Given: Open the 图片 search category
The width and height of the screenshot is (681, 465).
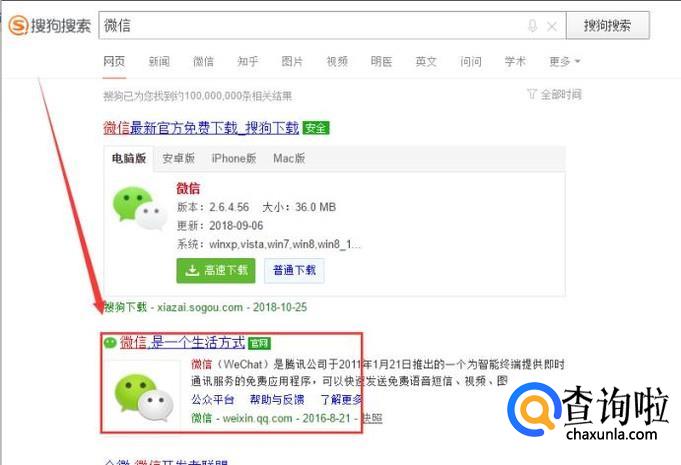Looking at the screenshot, I should click(x=292, y=62).
